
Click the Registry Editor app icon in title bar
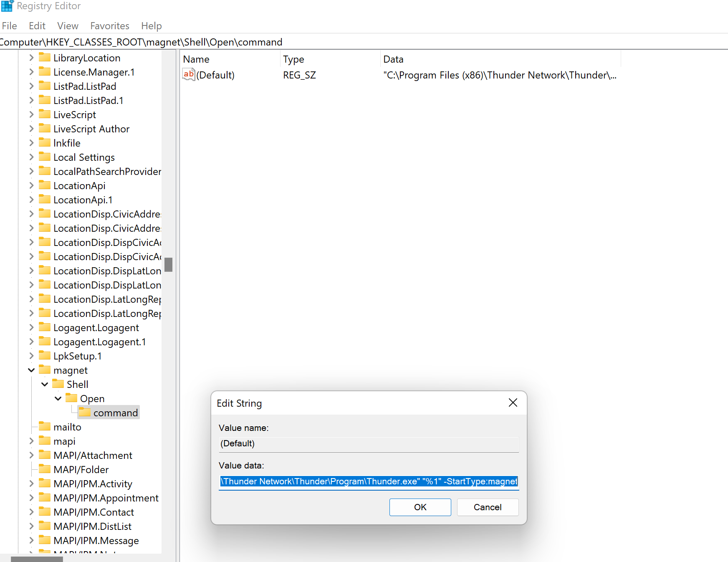click(x=7, y=6)
